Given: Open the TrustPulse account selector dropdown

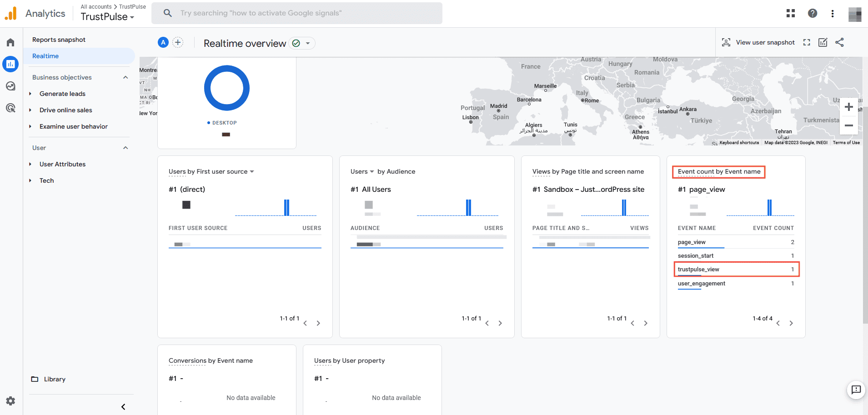Looking at the screenshot, I should coord(108,17).
